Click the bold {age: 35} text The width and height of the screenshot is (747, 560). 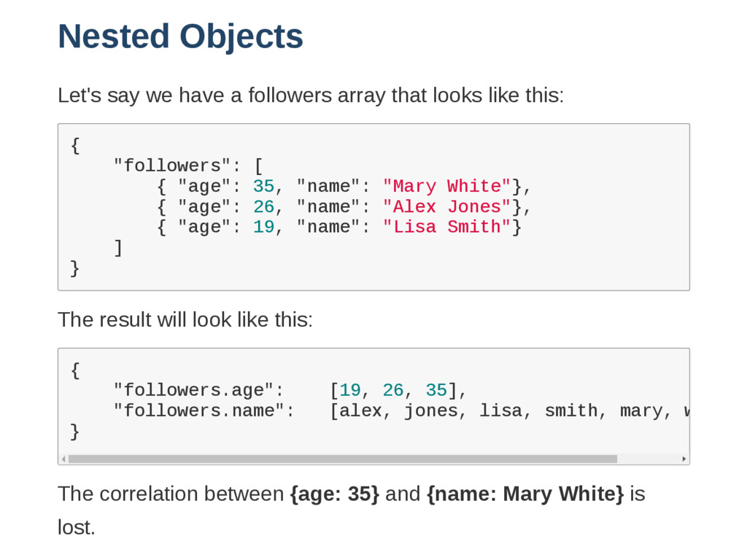point(334,494)
